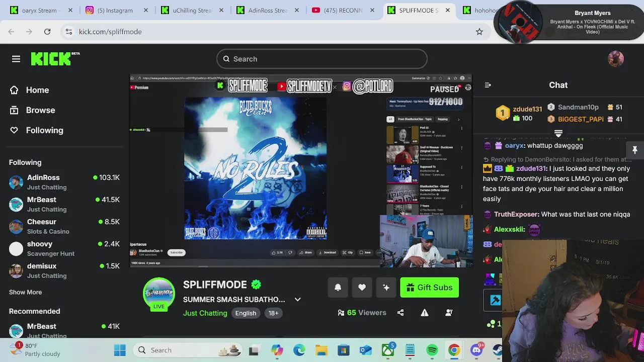The width and height of the screenshot is (644, 362).
Task: Click the 18+ tag
Action: (273, 313)
